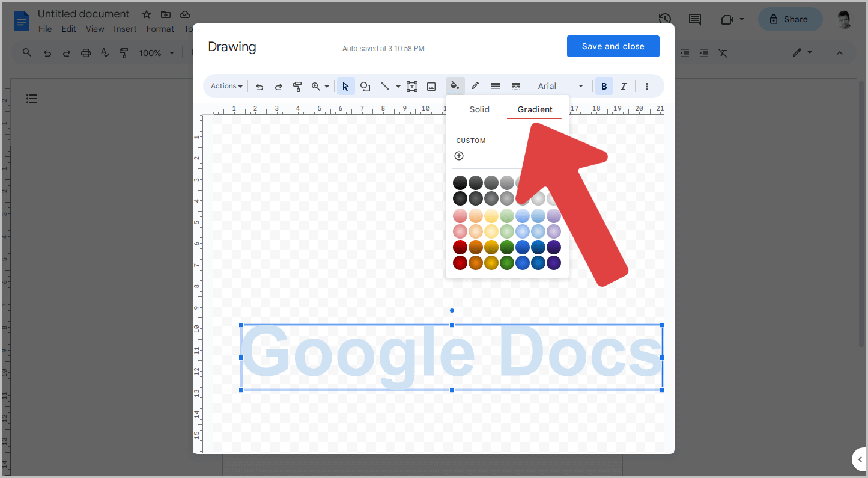The height and width of the screenshot is (478, 868).
Task: Check the cloud document status icon
Action: click(185, 14)
